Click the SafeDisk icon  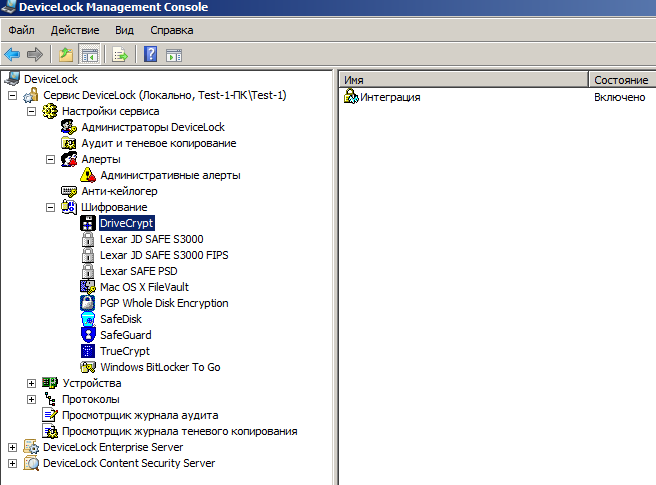pyautogui.click(x=88, y=319)
